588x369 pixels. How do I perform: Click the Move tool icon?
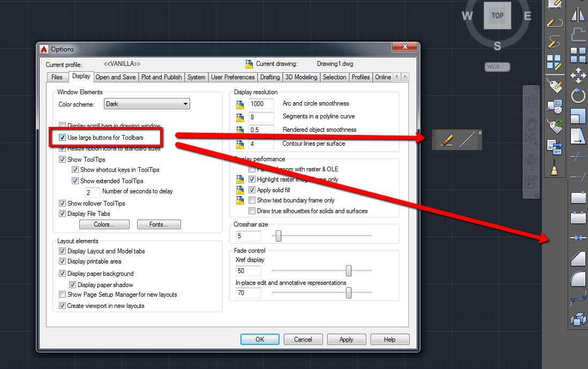[x=578, y=76]
